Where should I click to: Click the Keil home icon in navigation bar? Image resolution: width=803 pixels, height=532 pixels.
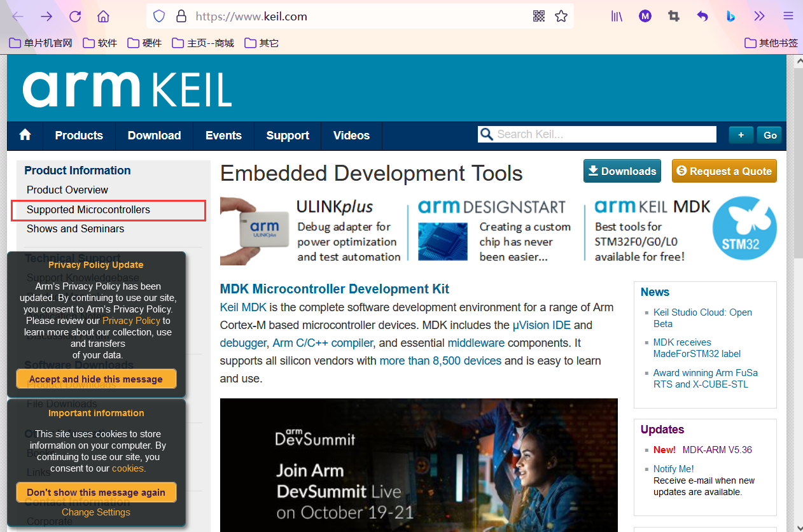pos(25,135)
